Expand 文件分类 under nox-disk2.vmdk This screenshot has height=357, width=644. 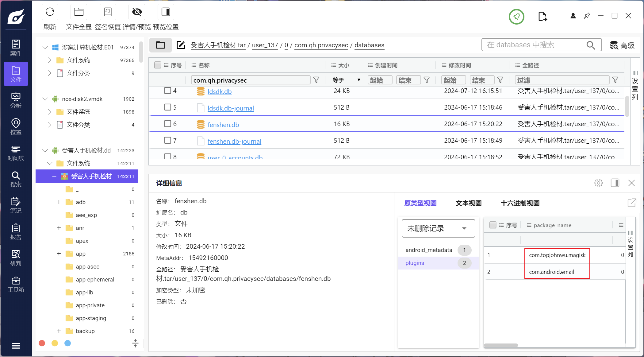tap(50, 125)
